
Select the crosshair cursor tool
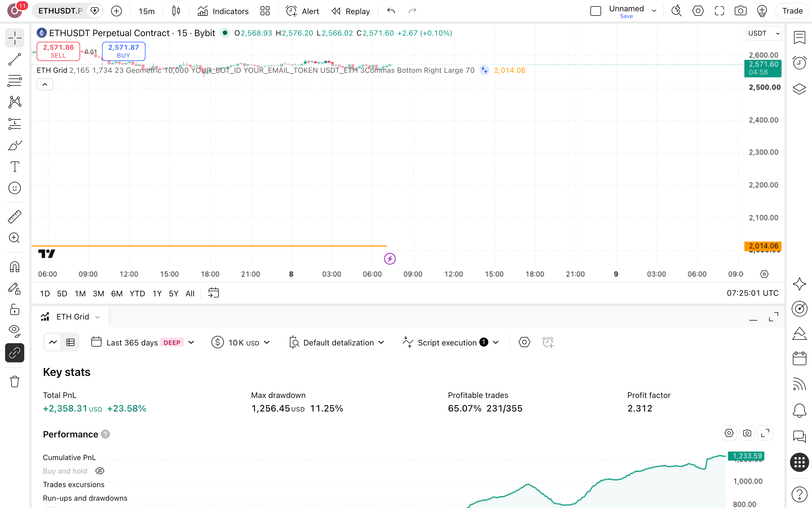15,38
